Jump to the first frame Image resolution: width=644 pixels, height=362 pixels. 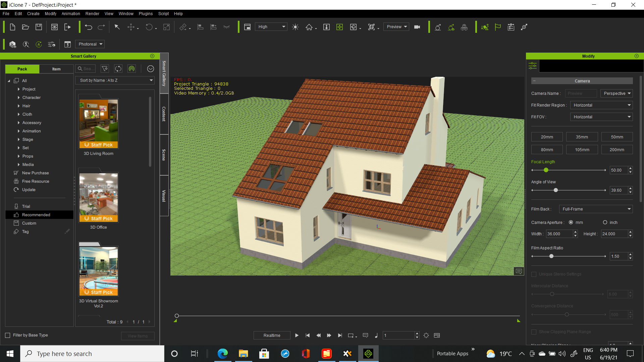[x=308, y=336]
